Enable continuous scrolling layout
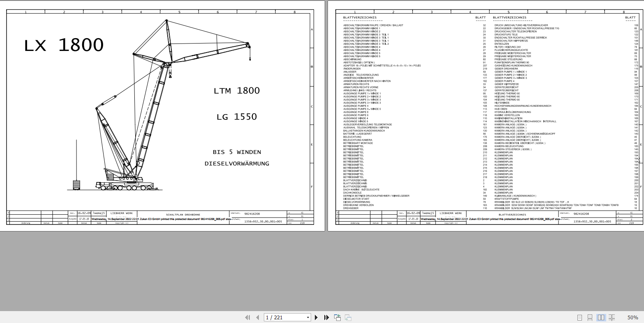Screen dimensions: 644x323 590,317
